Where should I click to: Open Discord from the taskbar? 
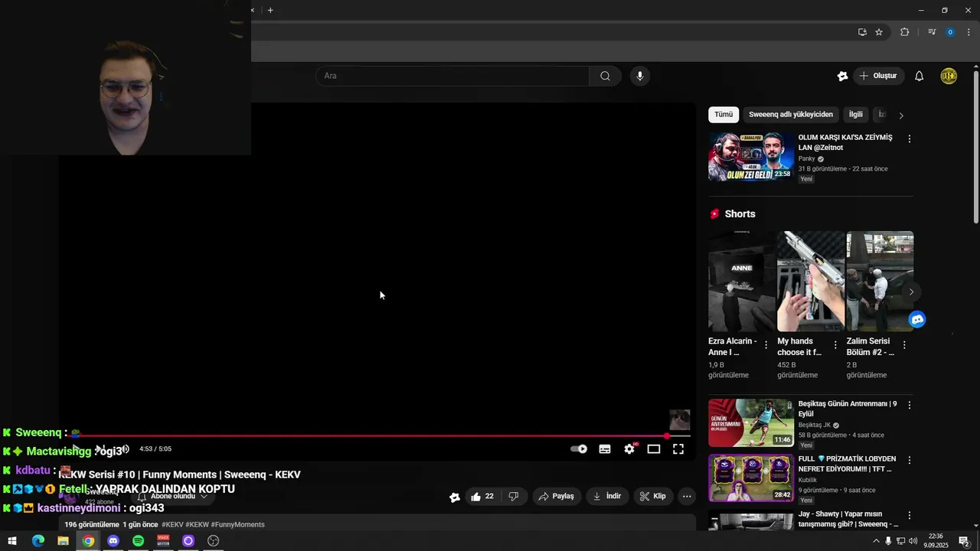(113, 541)
